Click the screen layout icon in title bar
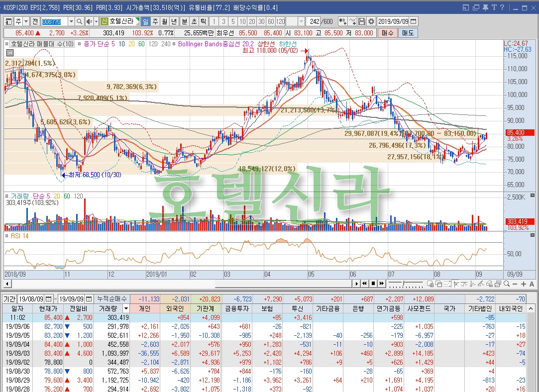This screenshot has height=392, width=539. point(466,7)
